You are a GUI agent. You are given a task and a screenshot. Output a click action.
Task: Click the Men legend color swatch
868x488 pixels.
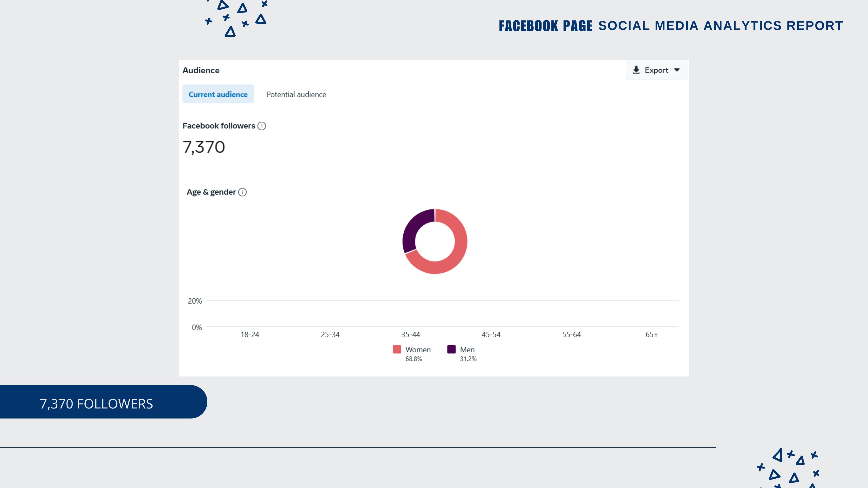click(451, 349)
